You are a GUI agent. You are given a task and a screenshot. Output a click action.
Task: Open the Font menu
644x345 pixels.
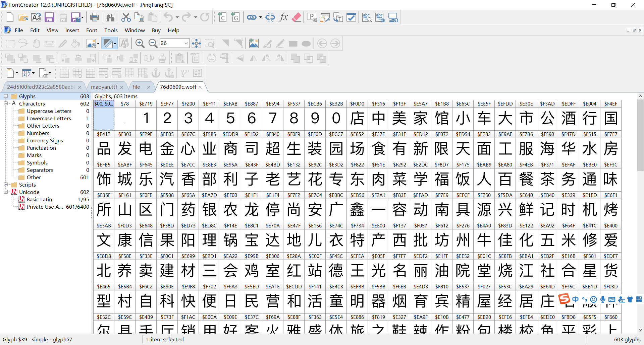[x=92, y=30]
